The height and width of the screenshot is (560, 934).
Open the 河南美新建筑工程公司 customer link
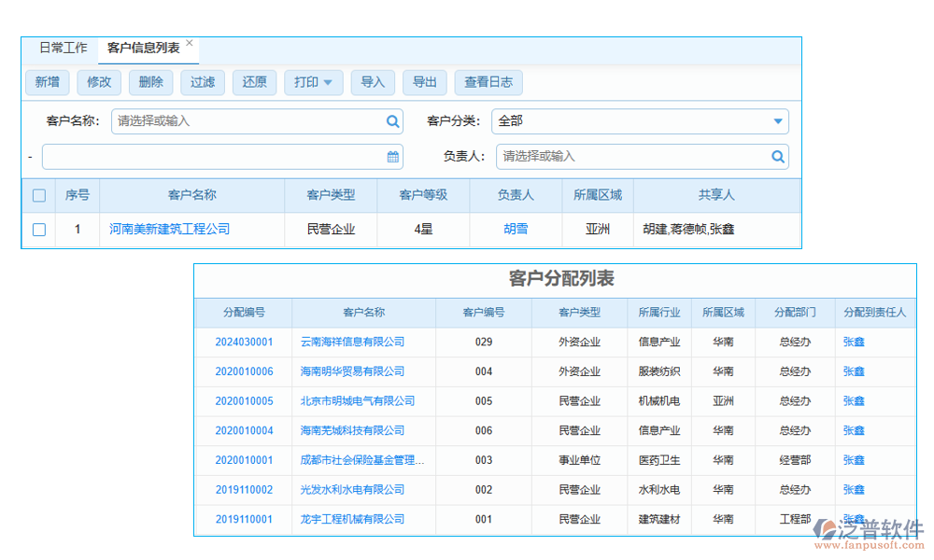(x=173, y=229)
